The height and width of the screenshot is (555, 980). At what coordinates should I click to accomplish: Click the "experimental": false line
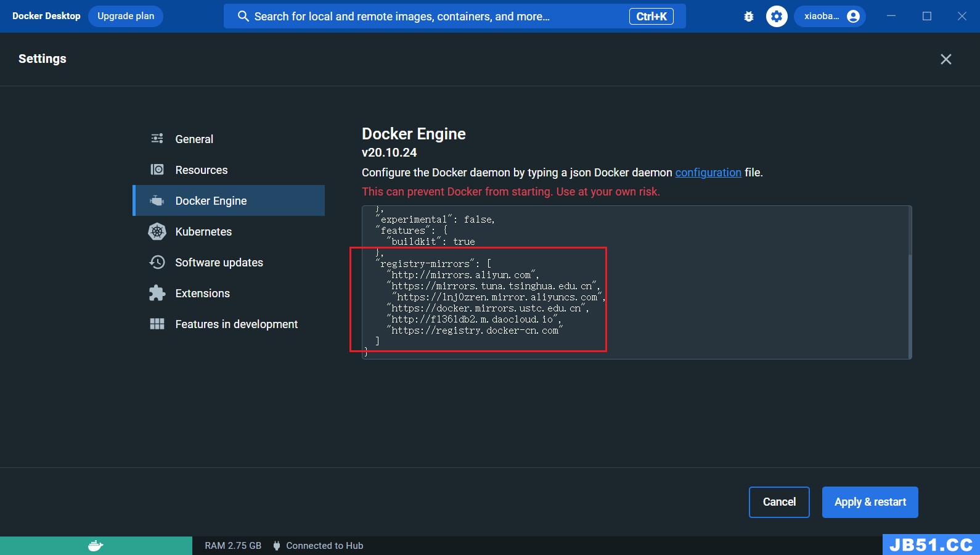click(x=435, y=220)
